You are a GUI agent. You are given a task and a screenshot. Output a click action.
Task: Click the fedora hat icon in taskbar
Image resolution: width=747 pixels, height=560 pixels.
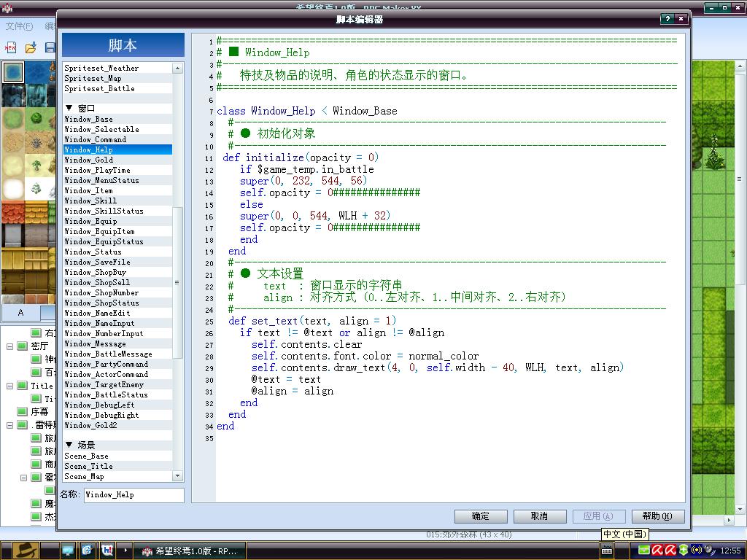click(26, 551)
